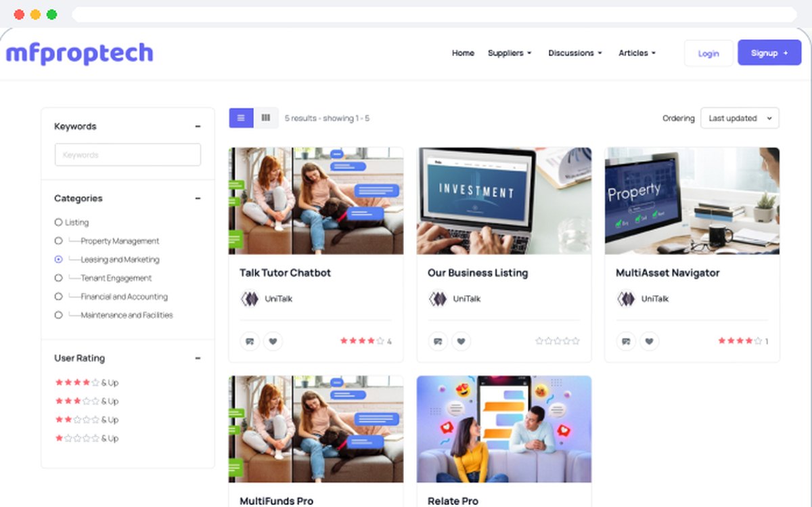Favorite the Talk Tutor Chatbot card
812x507 pixels.
[x=273, y=341]
